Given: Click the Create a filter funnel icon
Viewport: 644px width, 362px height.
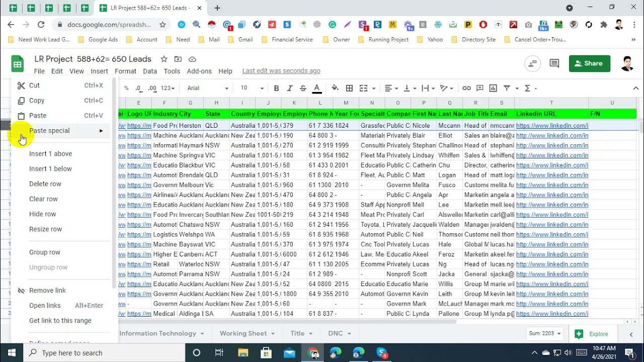Looking at the screenshot, I should pos(507,88).
